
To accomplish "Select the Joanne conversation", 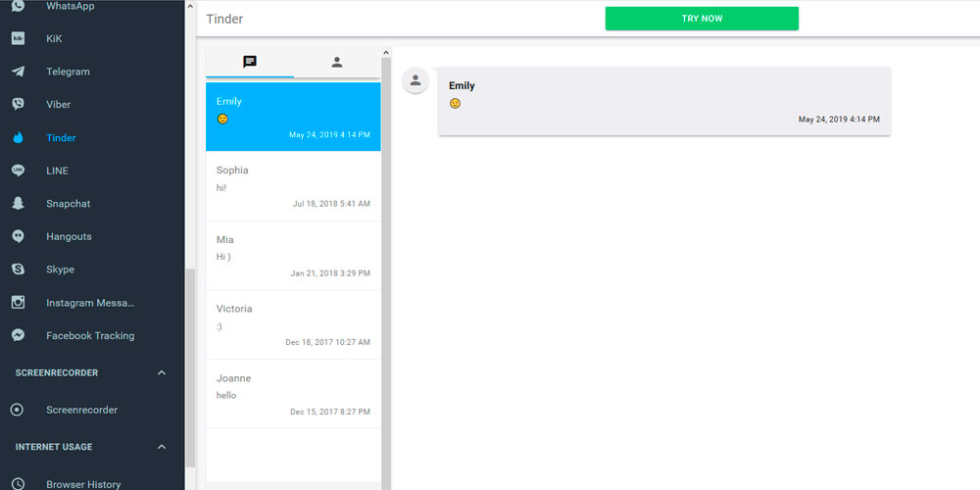I will point(293,394).
